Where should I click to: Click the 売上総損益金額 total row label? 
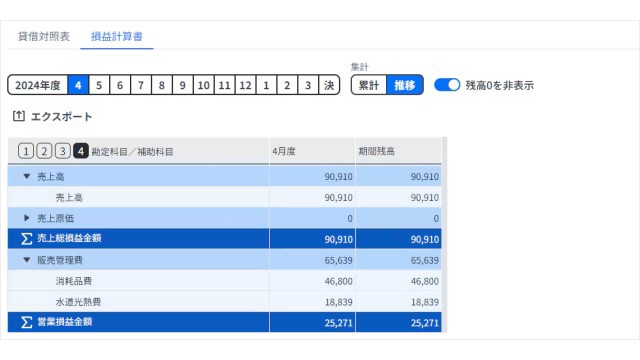[x=69, y=238]
